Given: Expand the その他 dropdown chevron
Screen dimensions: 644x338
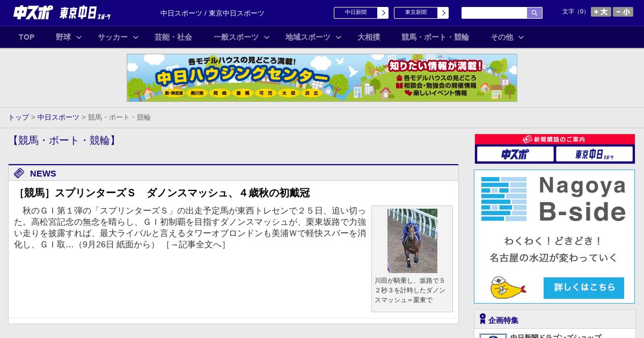Looking at the screenshot, I should 521,37.
